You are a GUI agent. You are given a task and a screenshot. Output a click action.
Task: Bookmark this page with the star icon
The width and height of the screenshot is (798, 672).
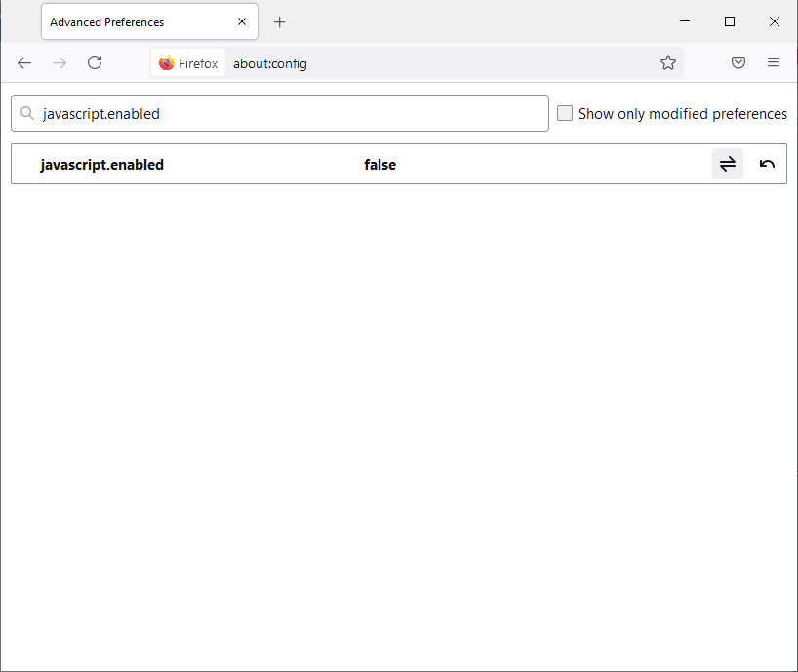(668, 62)
